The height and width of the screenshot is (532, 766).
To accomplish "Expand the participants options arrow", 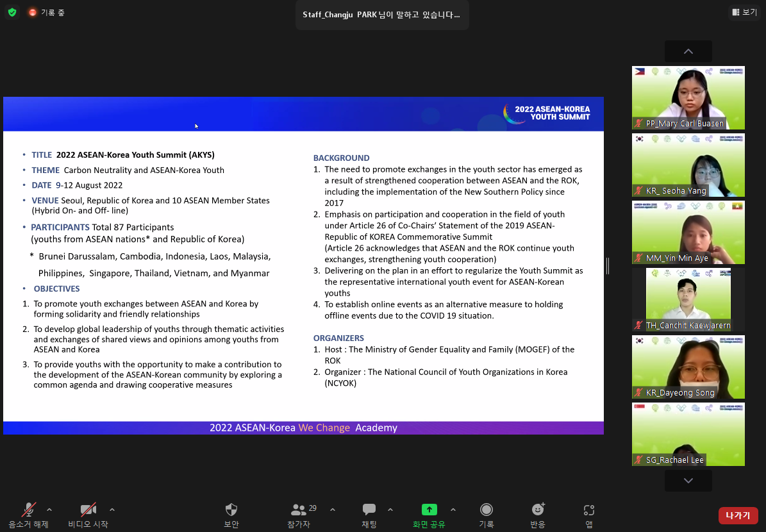I will point(333,510).
